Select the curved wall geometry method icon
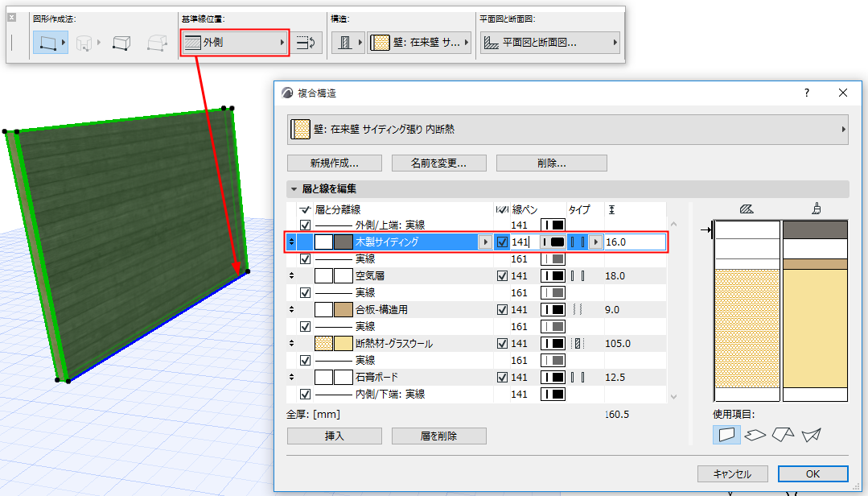The width and height of the screenshot is (868, 496). [x=84, y=43]
